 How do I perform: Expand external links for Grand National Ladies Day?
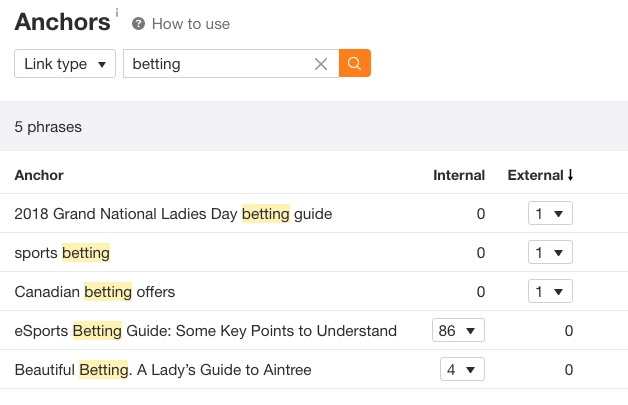(x=550, y=213)
